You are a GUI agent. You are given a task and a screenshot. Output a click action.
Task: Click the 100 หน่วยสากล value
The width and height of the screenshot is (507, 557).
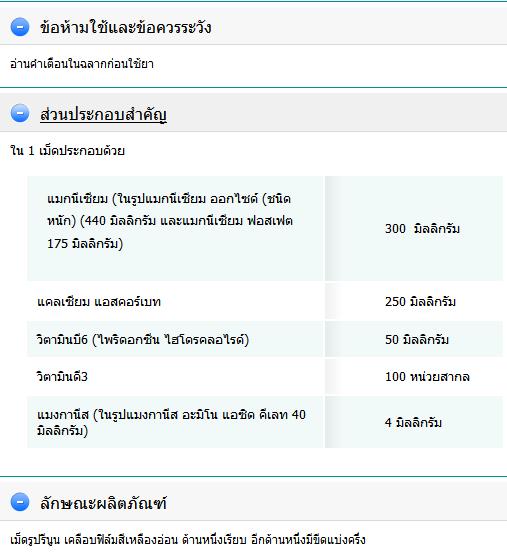427,377
